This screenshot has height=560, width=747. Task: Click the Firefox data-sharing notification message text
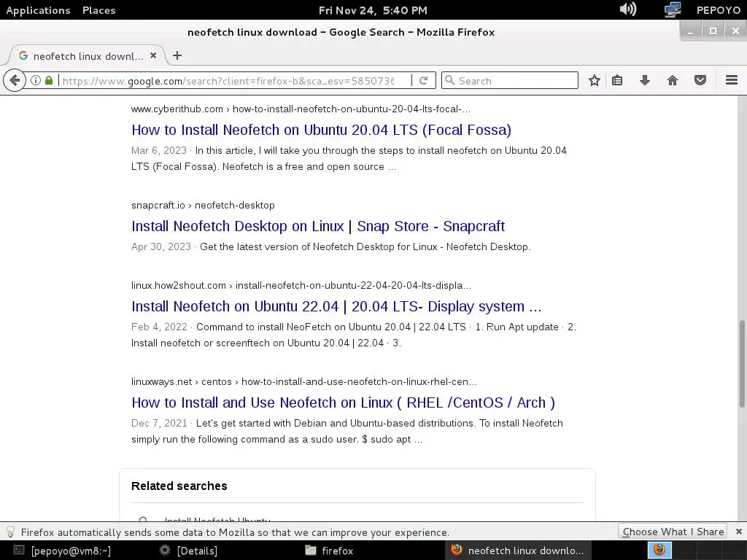coord(235,532)
